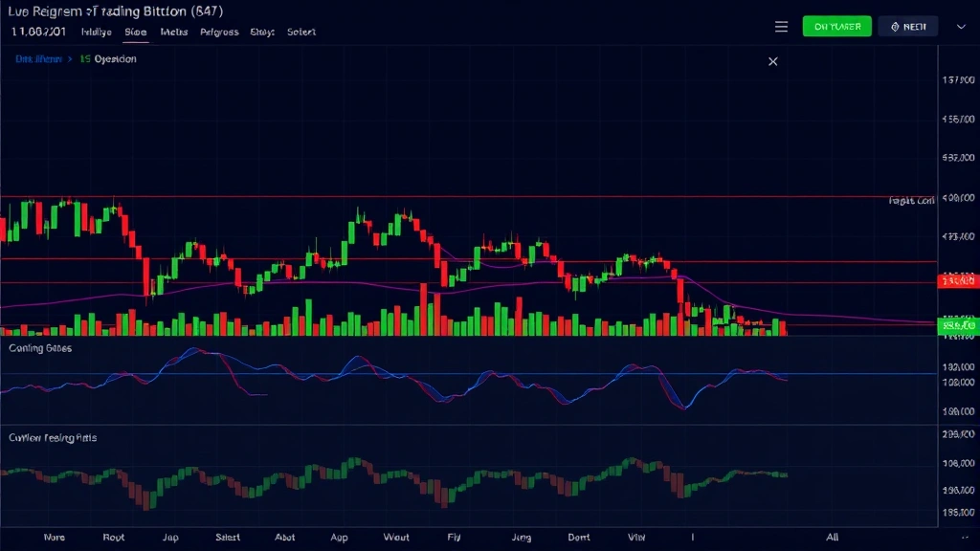The image size is (980, 551).
Task: Click the blue breadcrumb link before the arrow
Action: (x=38, y=59)
